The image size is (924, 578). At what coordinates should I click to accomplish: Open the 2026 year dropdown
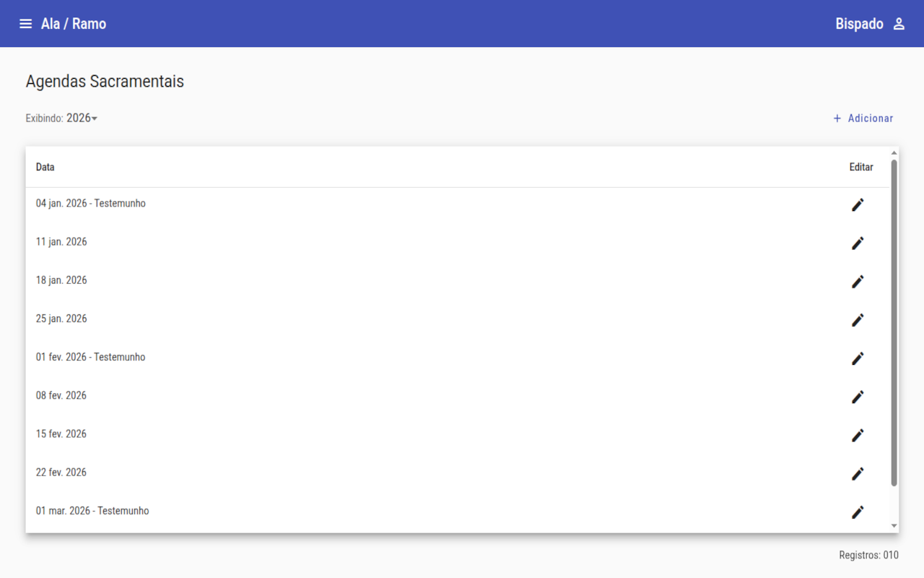coord(82,118)
